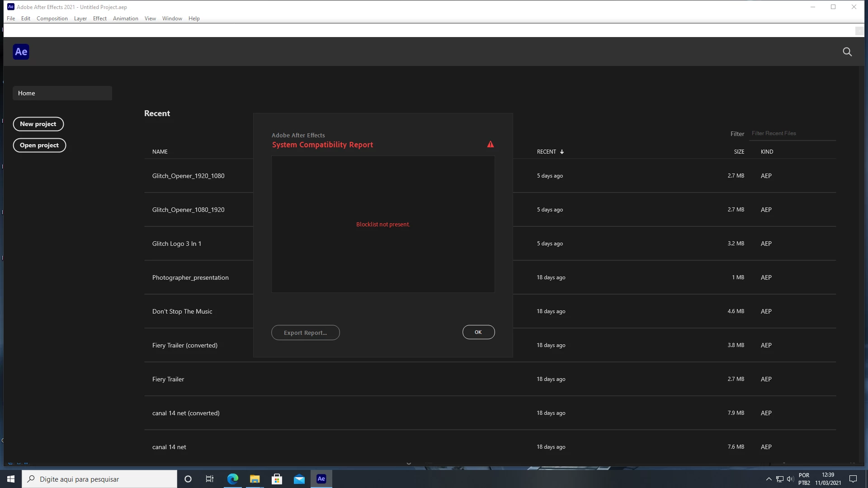Click the red warning triangle icon
This screenshot has width=868, height=488.
[x=491, y=145]
